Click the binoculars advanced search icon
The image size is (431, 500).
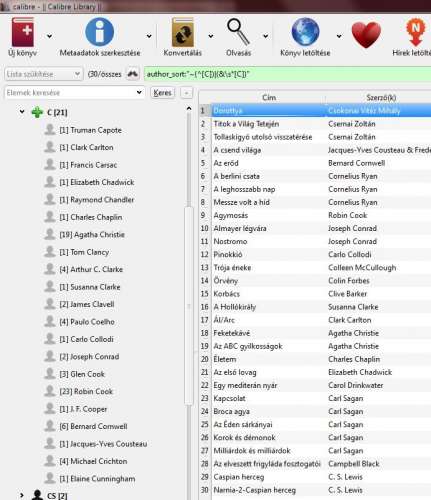[133, 74]
